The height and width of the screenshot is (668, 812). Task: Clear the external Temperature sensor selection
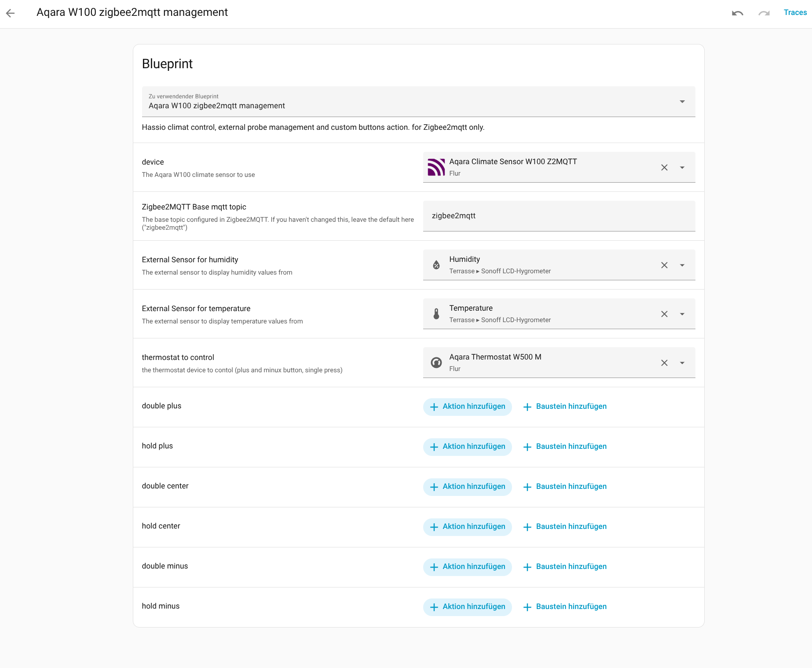[x=664, y=314]
